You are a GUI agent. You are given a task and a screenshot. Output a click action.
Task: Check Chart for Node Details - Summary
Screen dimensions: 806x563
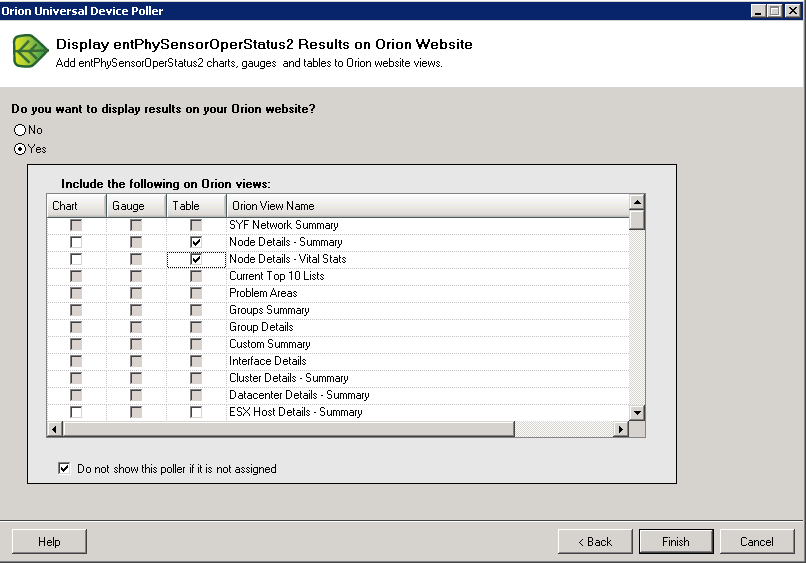(x=76, y=242)
